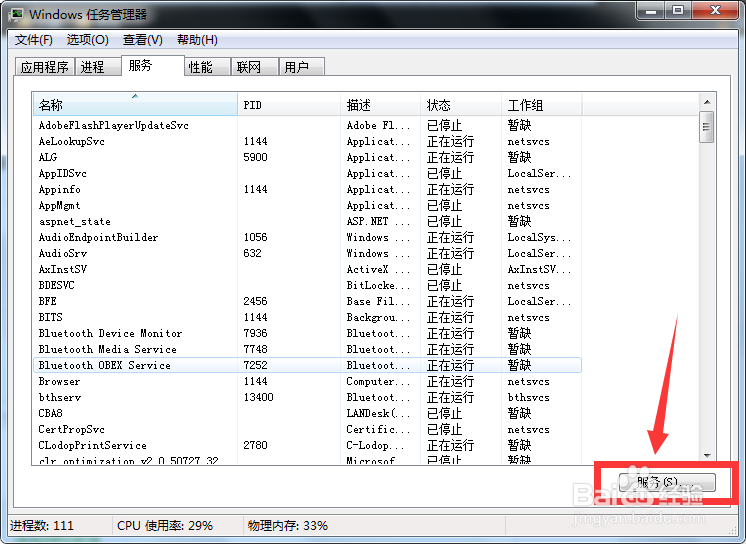Screen dimensions: 746x544
Task: Click 进程数: 111 in status bar
Action: point(42,525)
